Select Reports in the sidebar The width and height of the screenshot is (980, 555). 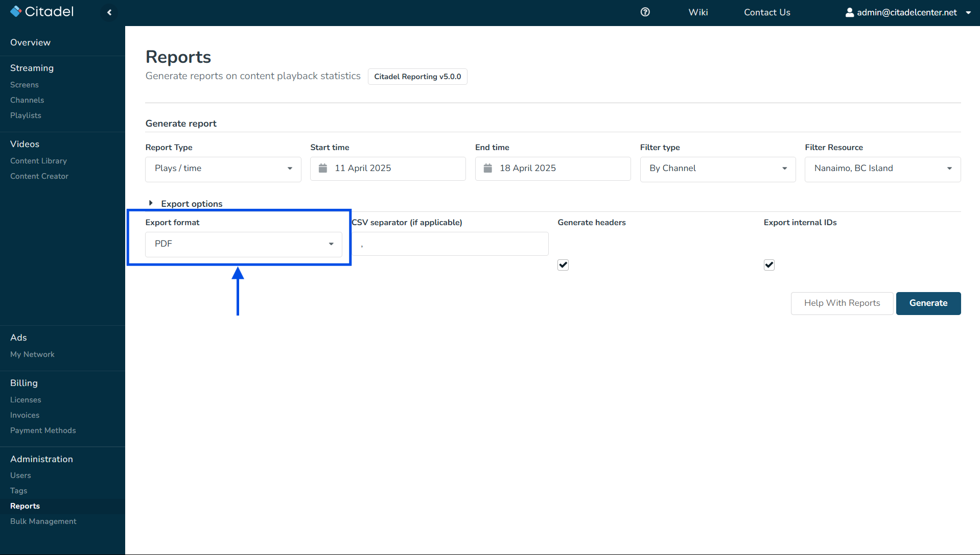[x=25, y=506]
